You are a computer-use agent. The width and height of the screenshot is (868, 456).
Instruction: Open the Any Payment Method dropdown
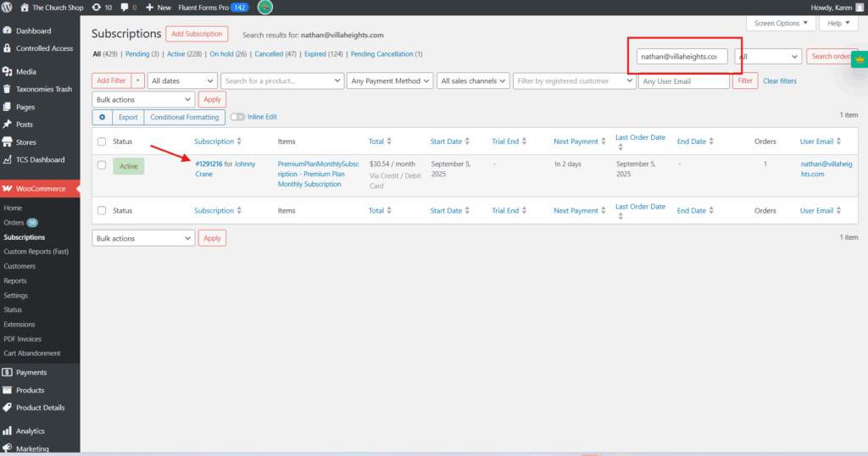(390, 81)
